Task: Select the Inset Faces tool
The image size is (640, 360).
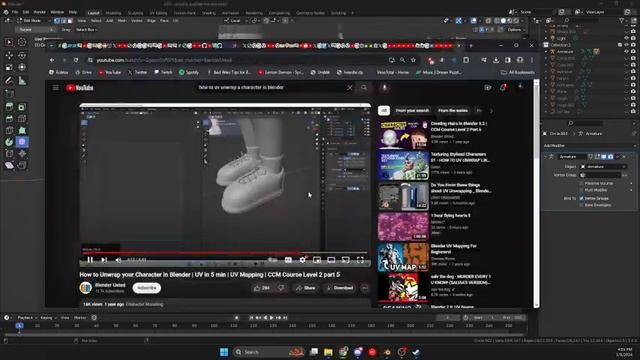Action: pyautogui.click(x=22, y=107)
